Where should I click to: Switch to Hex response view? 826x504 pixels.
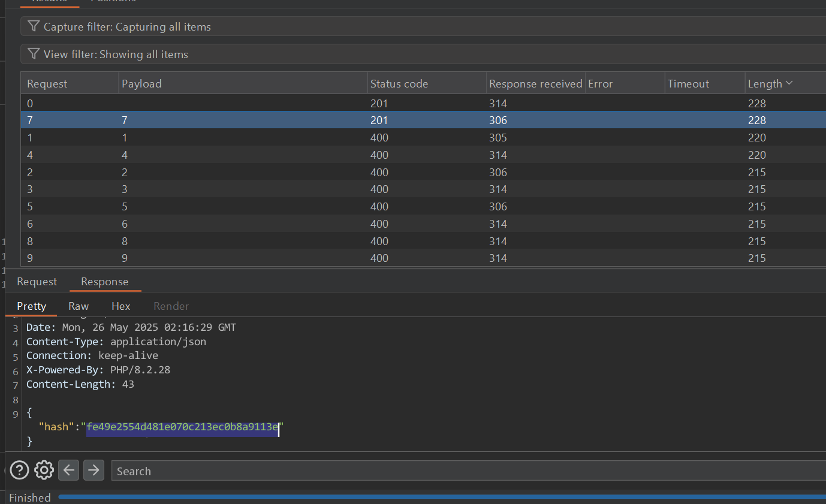click(120, 306)
